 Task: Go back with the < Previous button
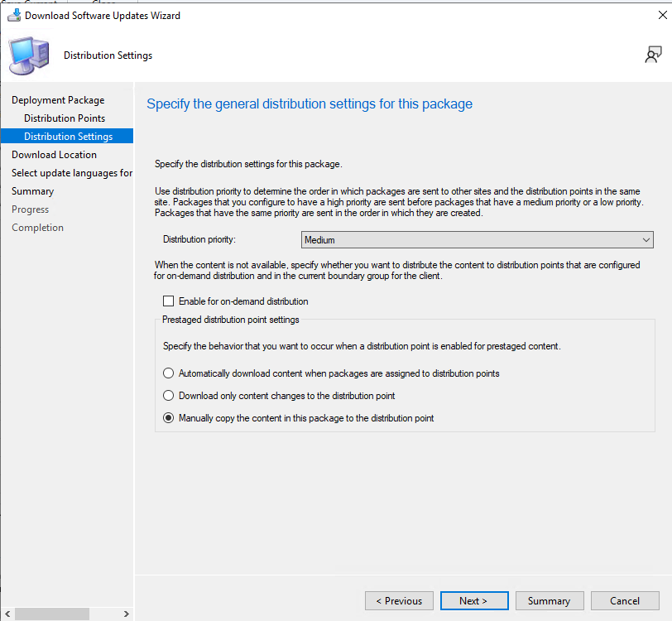pyautogui.click(x=399, y=601)
